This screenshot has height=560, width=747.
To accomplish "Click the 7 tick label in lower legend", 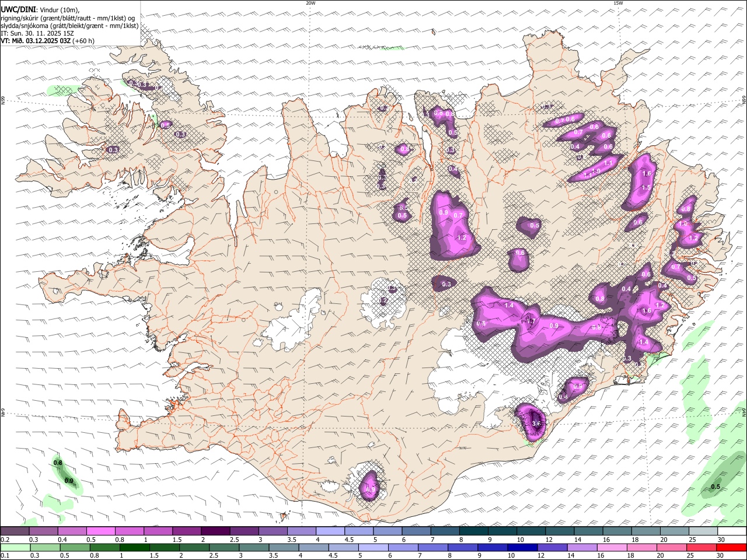I will 419,556.
